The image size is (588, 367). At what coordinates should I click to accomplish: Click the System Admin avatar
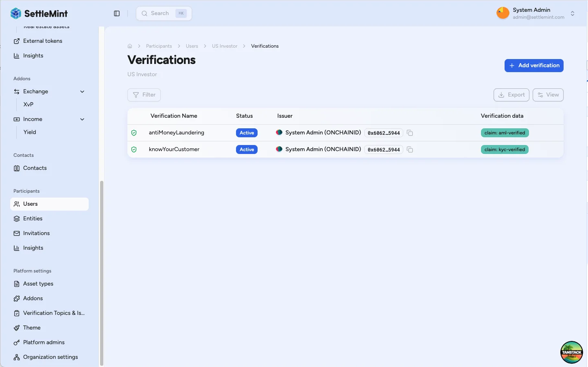[503, 13]
